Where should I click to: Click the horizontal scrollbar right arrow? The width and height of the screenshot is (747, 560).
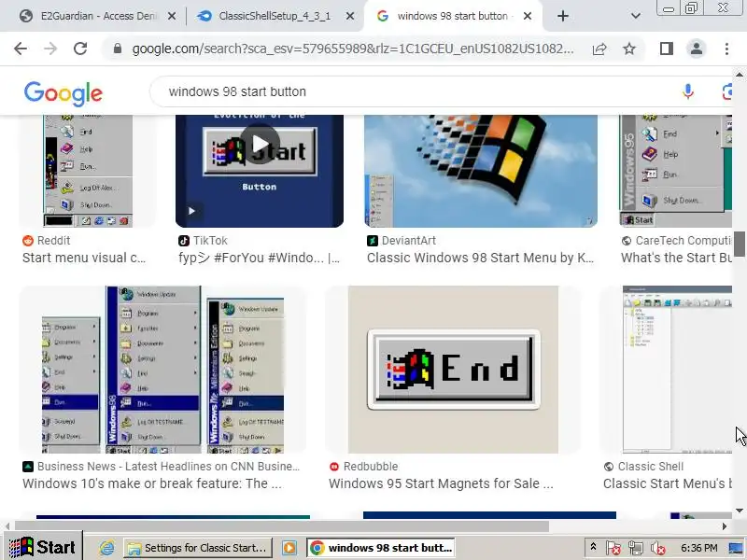[725, 526]
